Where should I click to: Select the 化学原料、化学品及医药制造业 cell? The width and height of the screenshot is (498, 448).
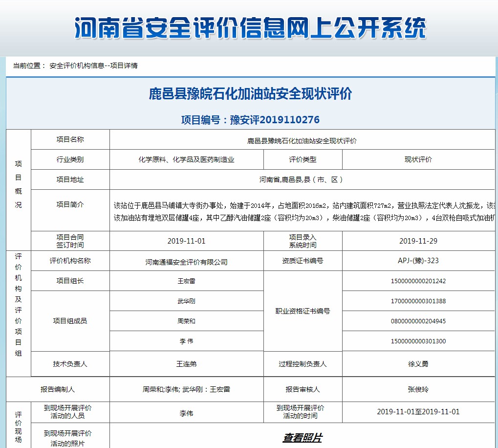tap(186, 159)
